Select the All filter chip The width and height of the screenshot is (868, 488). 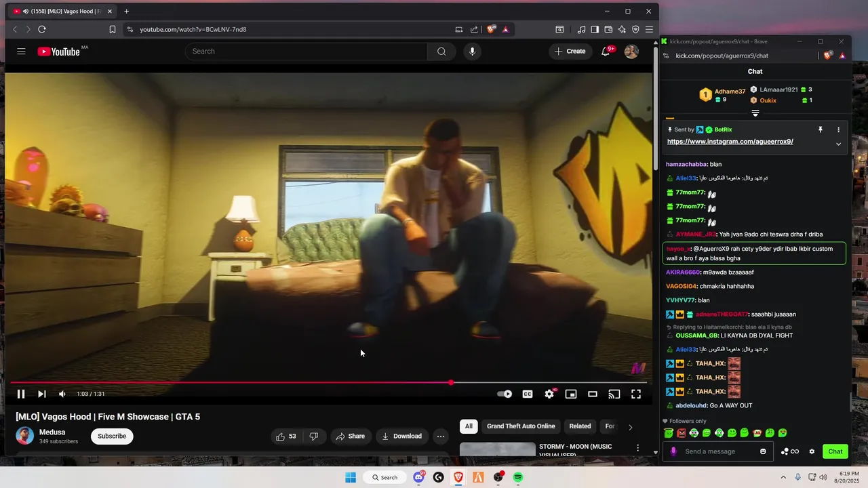click(469, 426)
